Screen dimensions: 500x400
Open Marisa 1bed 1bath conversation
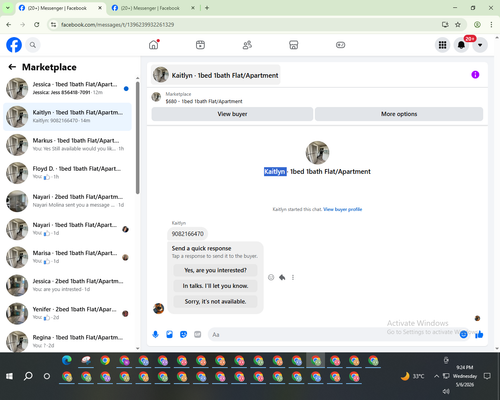67,257
